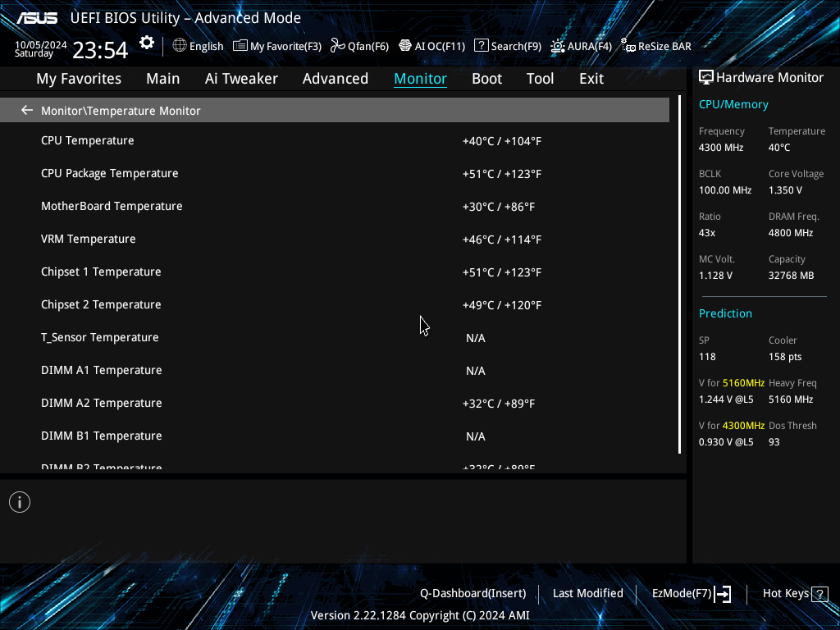Viewport: 840px width, 630px height.
Task: Open the Main tab
Action: click(163, 79)
